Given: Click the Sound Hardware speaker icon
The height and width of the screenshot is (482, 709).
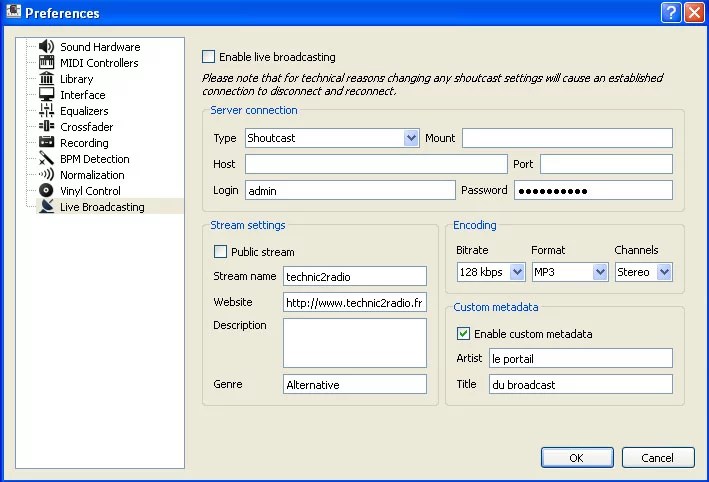Looking at the screenshot, I should tap(46, 47).
